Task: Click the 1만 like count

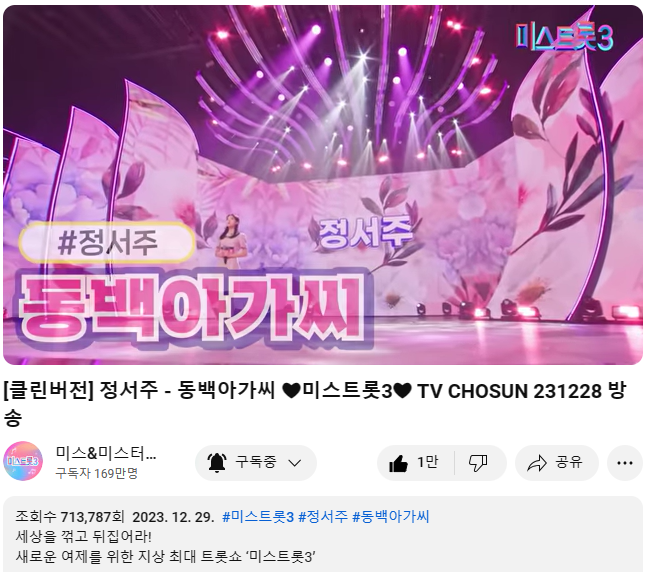Action: pyautogui.click(x=427, y=462)
